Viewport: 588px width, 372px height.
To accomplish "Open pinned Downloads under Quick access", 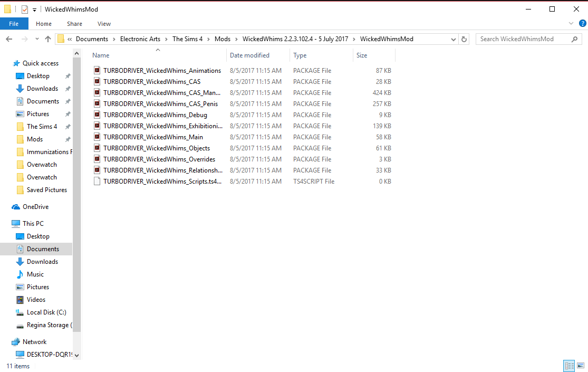I will click(x=42, y=89).
